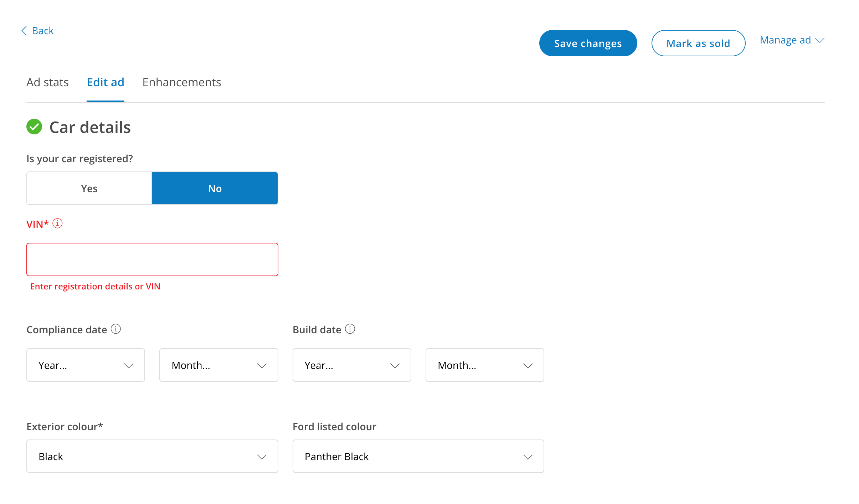Switch to the Ad stats tab

[47, 82]
